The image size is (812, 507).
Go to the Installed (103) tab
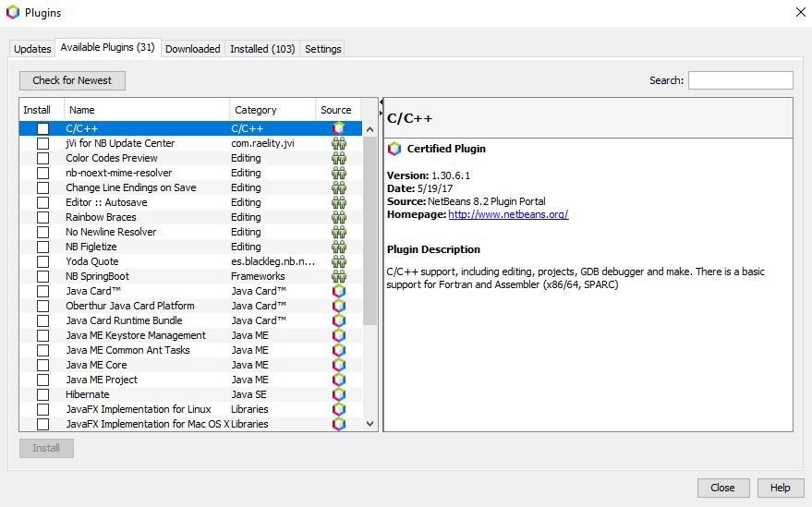262,49
